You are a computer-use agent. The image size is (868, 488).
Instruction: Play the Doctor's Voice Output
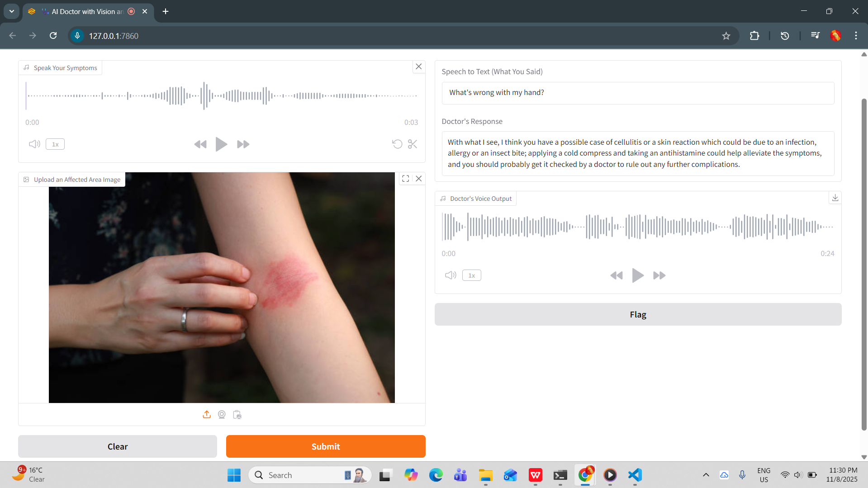coord(638,275)
